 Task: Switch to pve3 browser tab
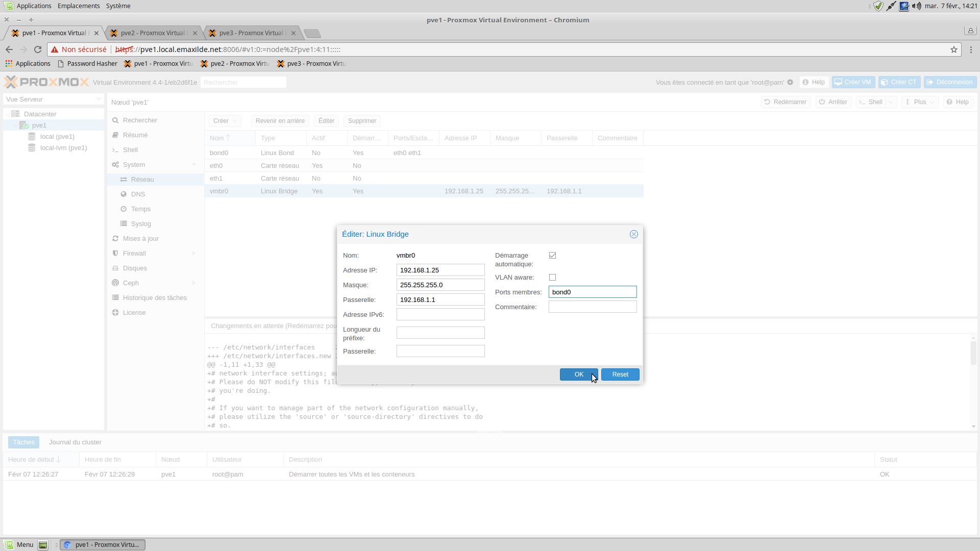coord(253,33)
